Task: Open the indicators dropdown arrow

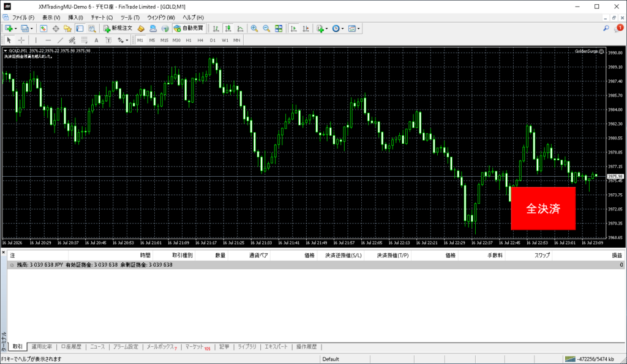Action: [327, 29]
